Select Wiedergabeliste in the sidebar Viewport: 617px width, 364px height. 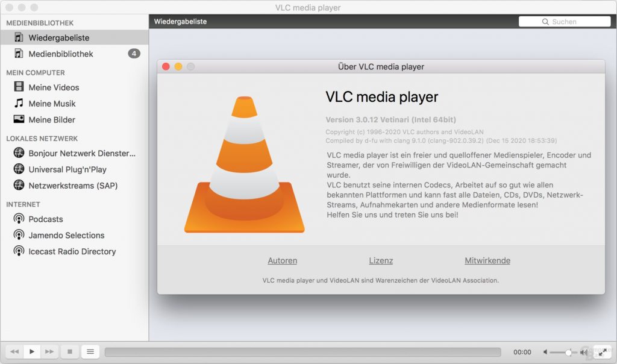click(74, 37)
